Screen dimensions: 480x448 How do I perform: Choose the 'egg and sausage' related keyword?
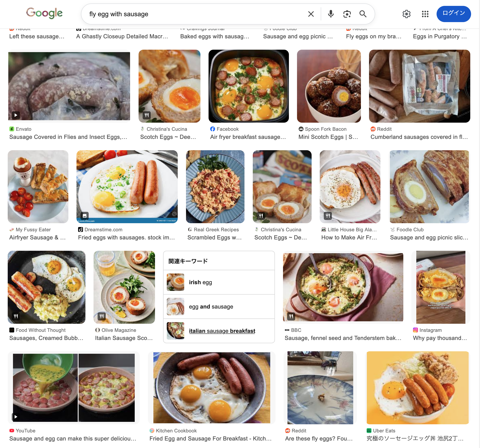coord(211,307)
